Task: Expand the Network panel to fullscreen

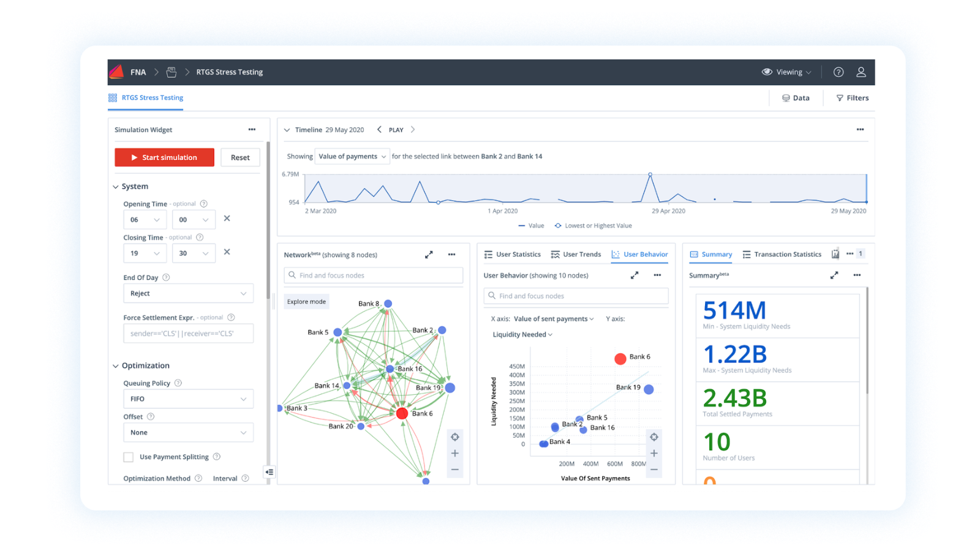Action: coord(429,255)
